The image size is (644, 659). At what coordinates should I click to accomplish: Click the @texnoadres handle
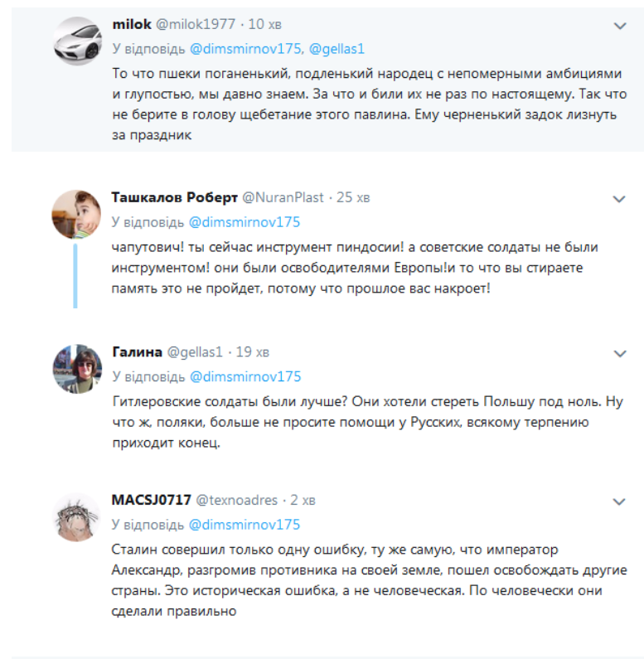click(x=237, y=500)
